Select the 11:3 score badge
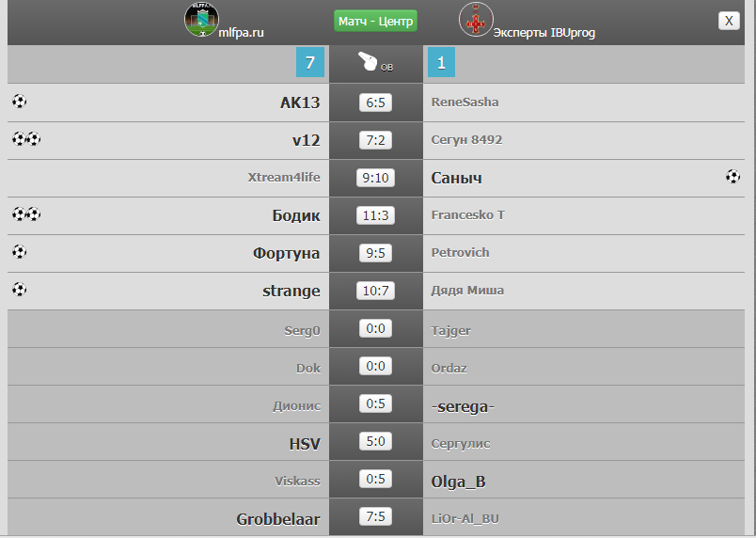This screenshot has width=756, height=538. tap(375, 215)
